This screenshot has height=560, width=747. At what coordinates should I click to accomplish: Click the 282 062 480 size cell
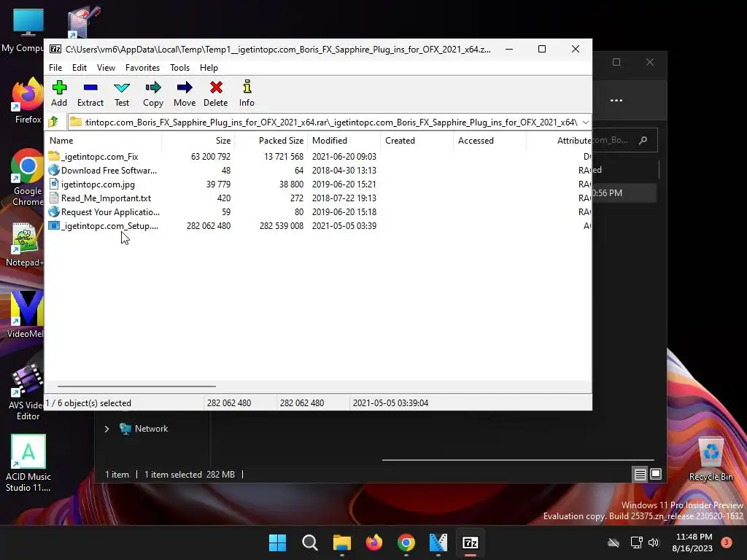pos(208,226)
